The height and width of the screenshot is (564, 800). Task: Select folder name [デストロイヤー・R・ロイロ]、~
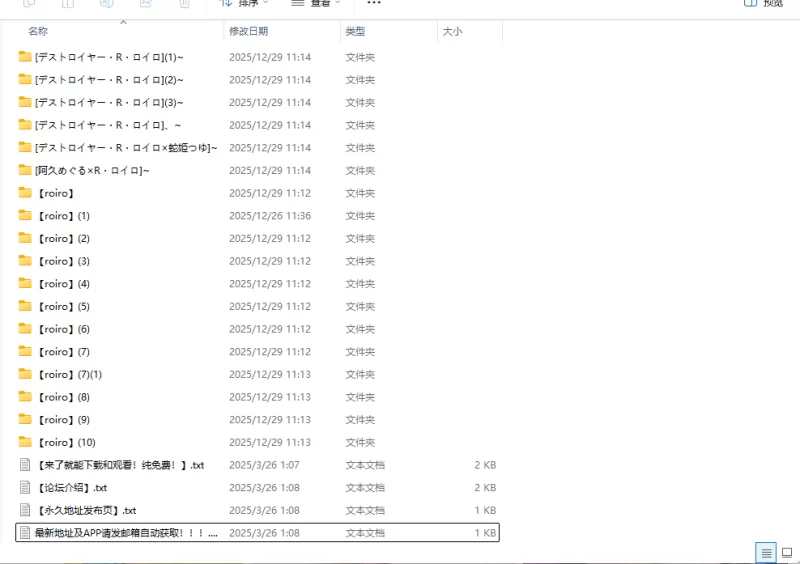pos(108,125)
